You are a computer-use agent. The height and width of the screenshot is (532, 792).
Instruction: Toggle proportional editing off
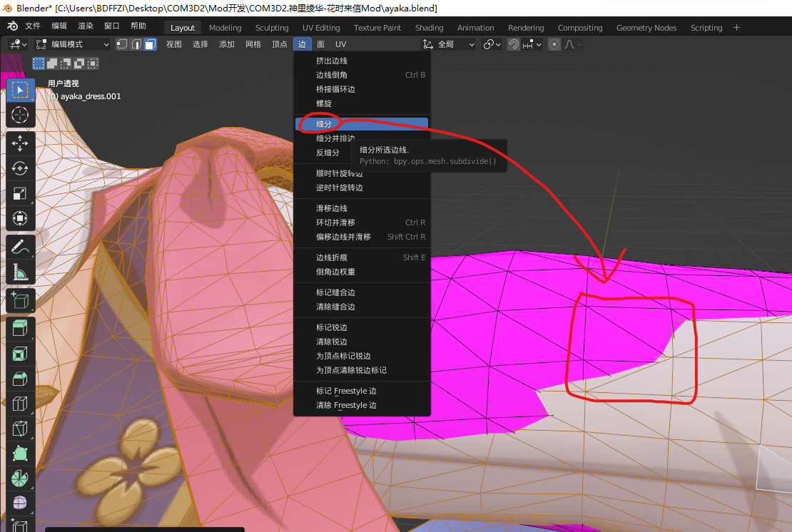tap(554, 44)
